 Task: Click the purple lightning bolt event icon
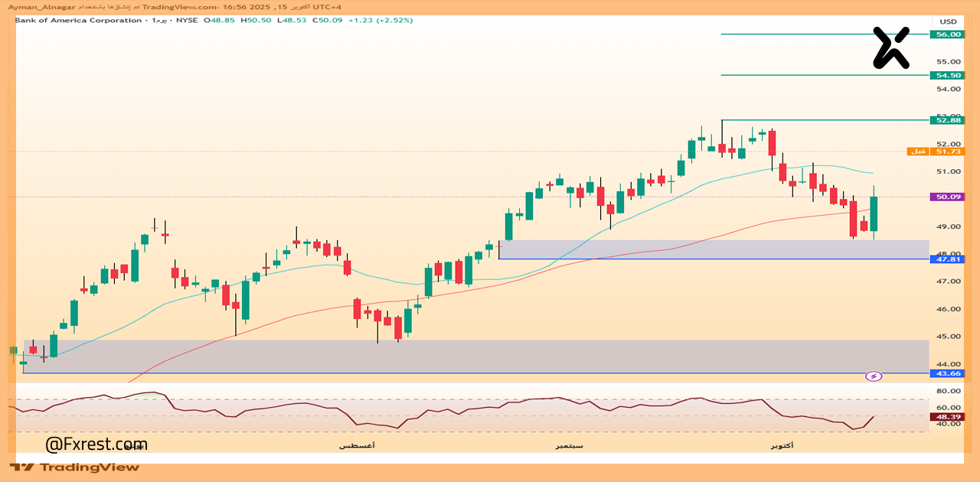tap(874, 376)
